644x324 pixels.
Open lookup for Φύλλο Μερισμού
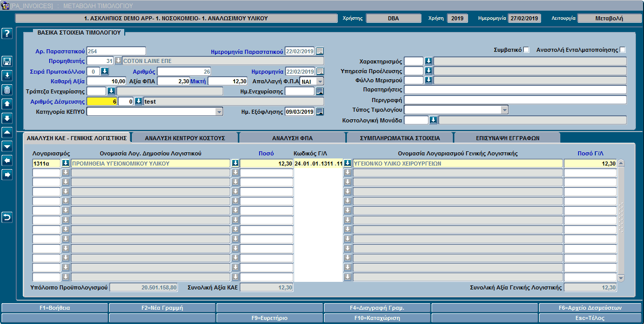[428, 80]
